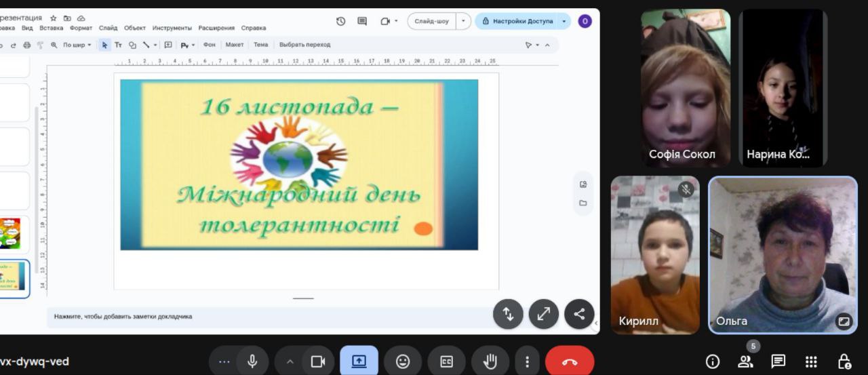Click the Настройки Доступа button

(517, 21)
